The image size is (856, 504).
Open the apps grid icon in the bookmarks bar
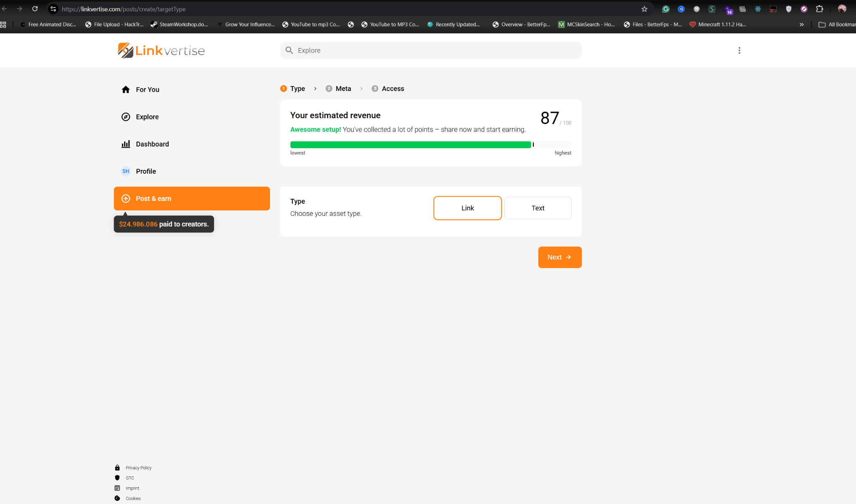(3, 25)
